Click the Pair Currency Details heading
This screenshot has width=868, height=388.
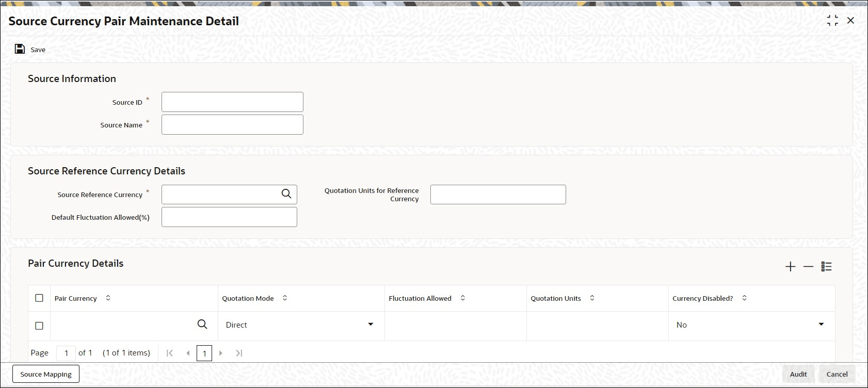point(76,263)
